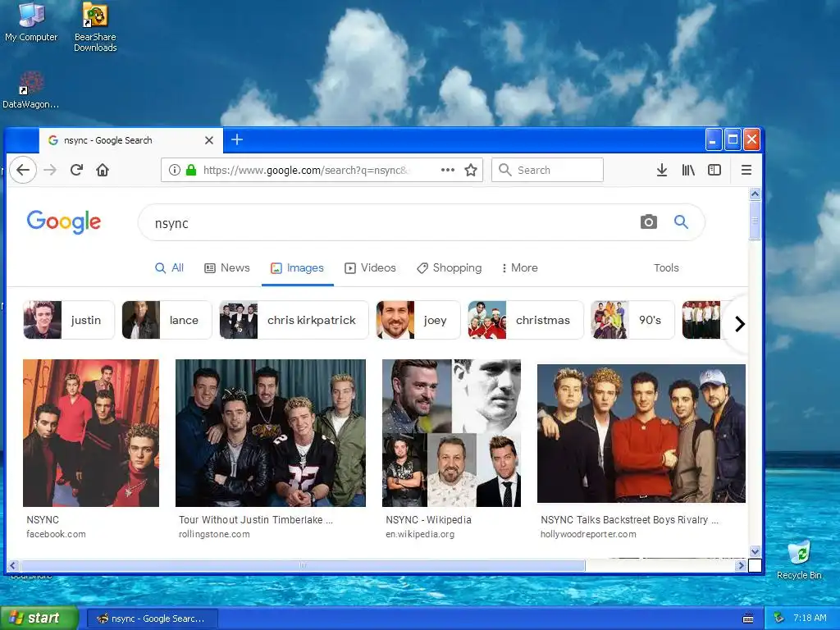Switch to the All results tab

[x=169, y=268]
